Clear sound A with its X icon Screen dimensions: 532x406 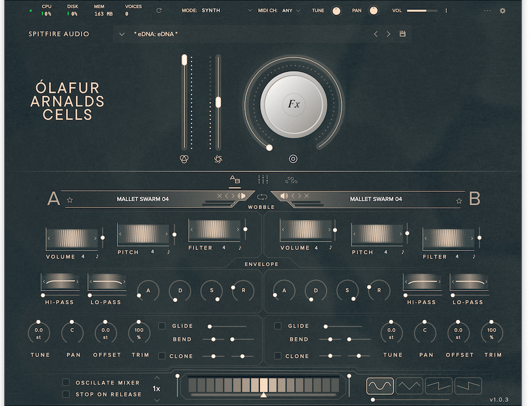pyautogui.click(x=220, y=196)
